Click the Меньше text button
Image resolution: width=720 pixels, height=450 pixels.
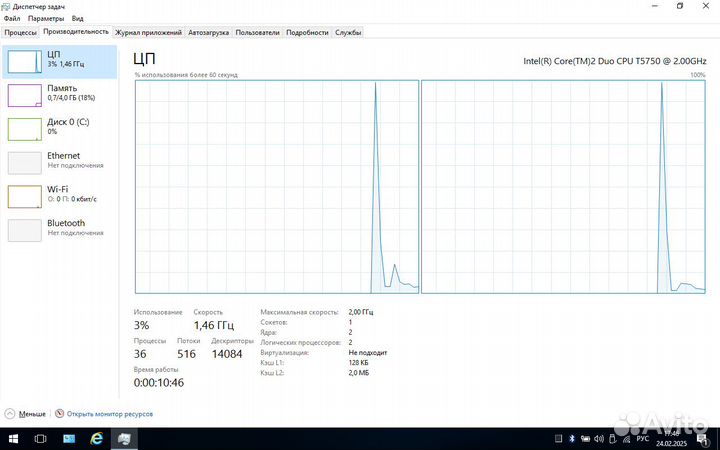(32, 414)
